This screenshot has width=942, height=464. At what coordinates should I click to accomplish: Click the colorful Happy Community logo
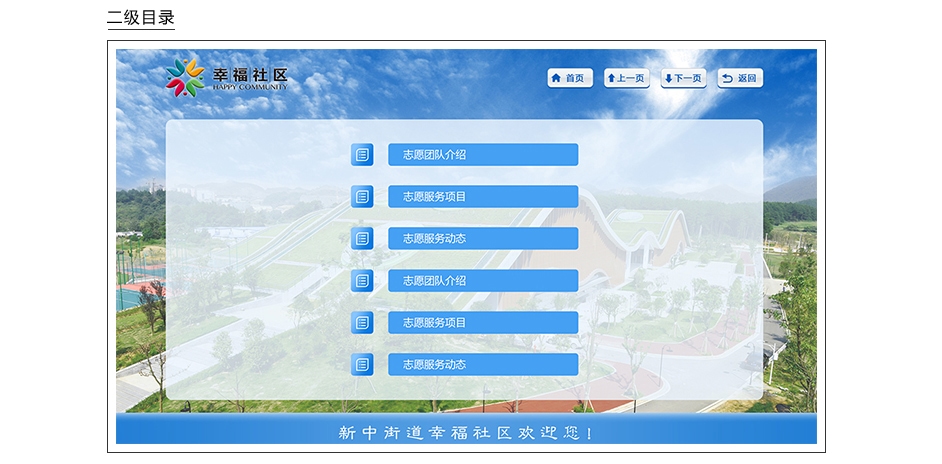point(185,78)
